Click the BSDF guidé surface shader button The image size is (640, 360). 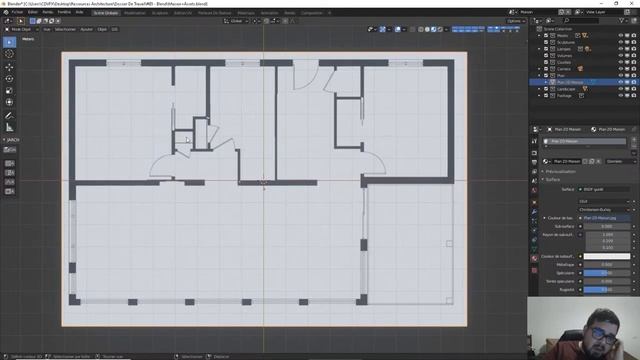[x=604, y=189]
